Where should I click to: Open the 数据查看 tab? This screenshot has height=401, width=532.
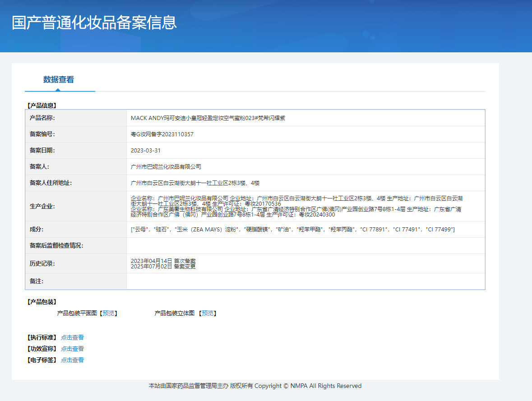[59, 80]
